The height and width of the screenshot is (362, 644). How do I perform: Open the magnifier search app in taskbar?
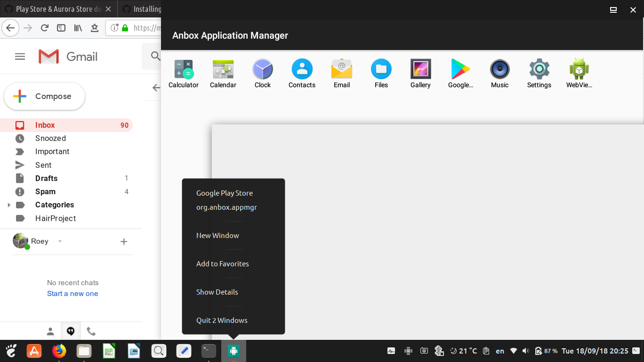click(x=159, y=351)
